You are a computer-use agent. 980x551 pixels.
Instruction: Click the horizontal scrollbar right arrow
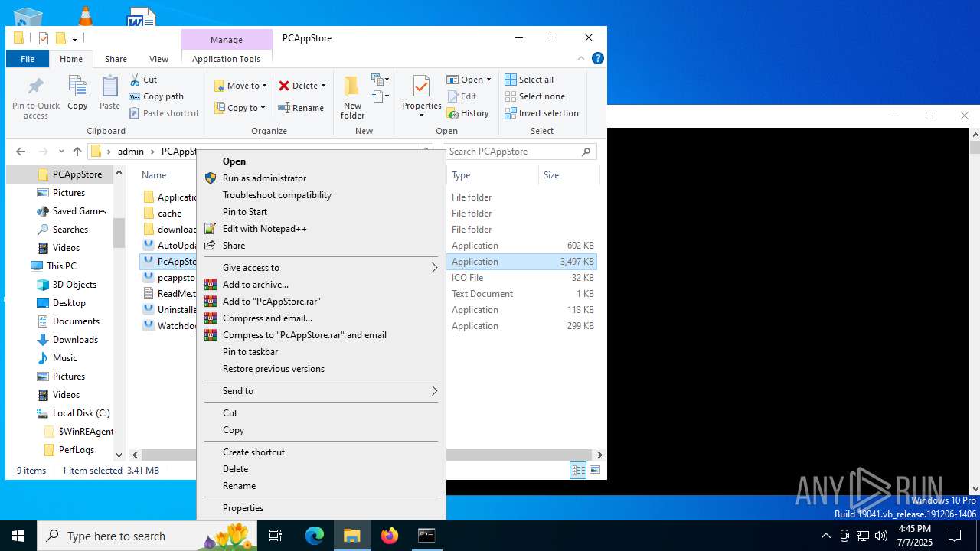tap(599, 455)
